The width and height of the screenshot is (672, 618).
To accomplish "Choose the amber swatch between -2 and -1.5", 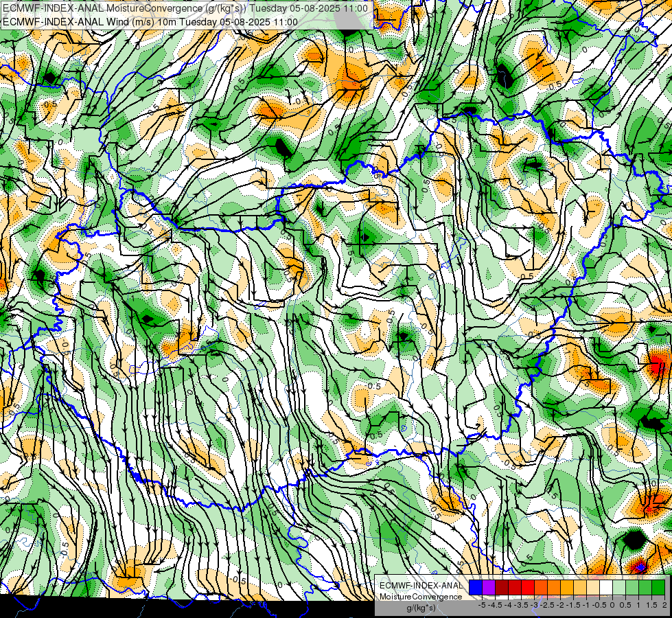I will pos(567,588).
